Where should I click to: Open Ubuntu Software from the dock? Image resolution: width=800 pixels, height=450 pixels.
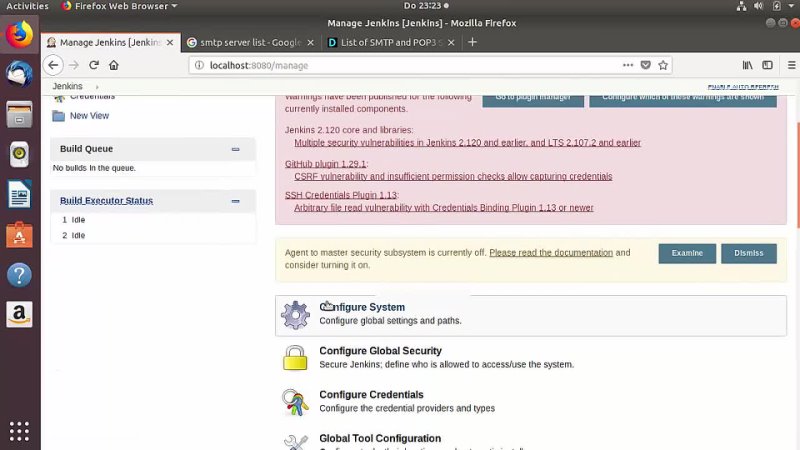pyautogui.click(x=19, y=235)
